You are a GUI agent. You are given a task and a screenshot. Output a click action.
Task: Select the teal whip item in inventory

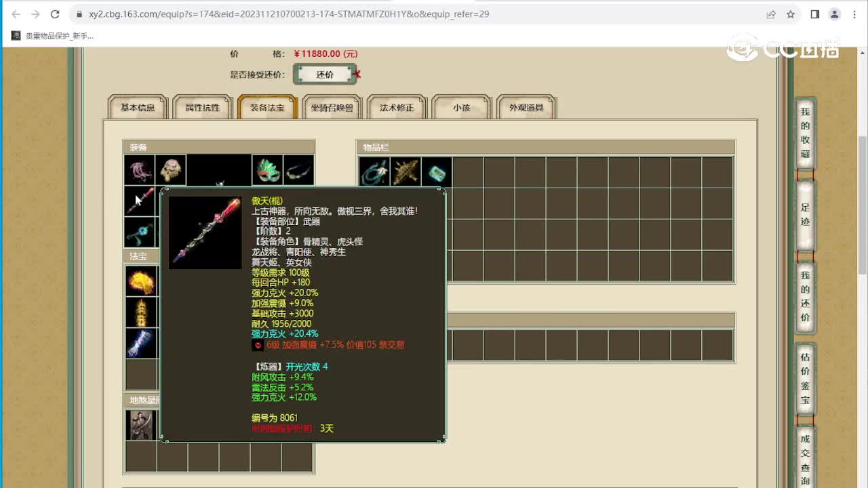pos(374,172)
